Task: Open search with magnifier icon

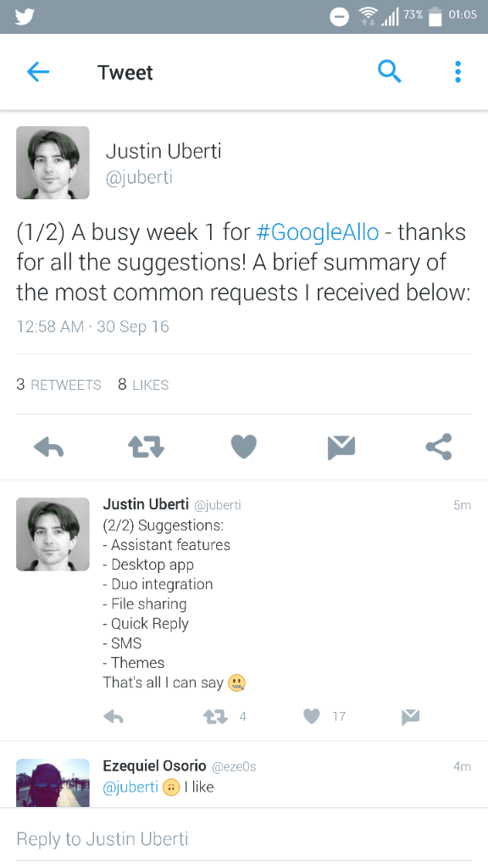Action: pyautogui.click(x=389, y=71)
